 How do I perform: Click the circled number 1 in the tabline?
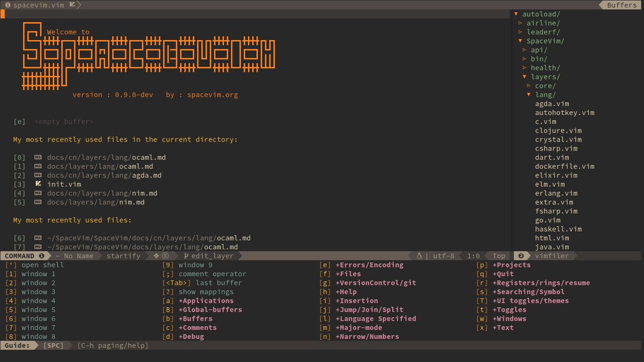pyautogui.click(x=8, y=5)
